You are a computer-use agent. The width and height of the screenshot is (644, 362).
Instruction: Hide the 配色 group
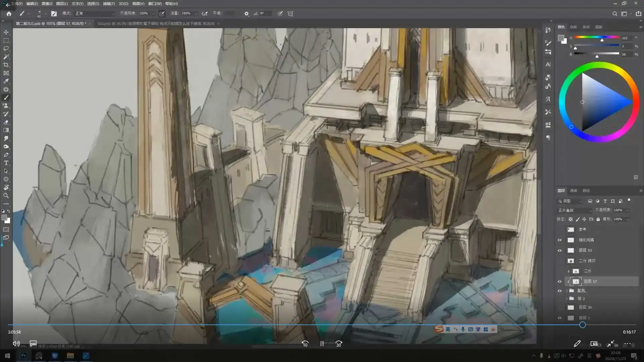pos(559,291)
